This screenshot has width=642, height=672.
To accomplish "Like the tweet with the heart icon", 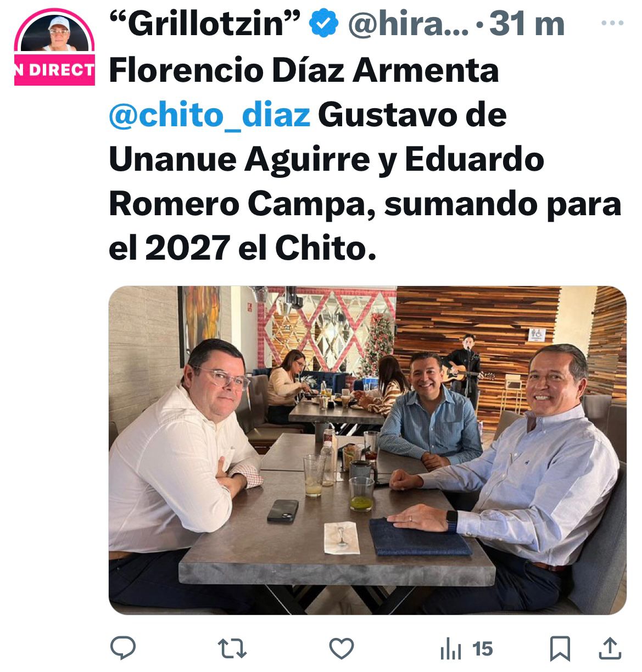I will click(341, 649).
